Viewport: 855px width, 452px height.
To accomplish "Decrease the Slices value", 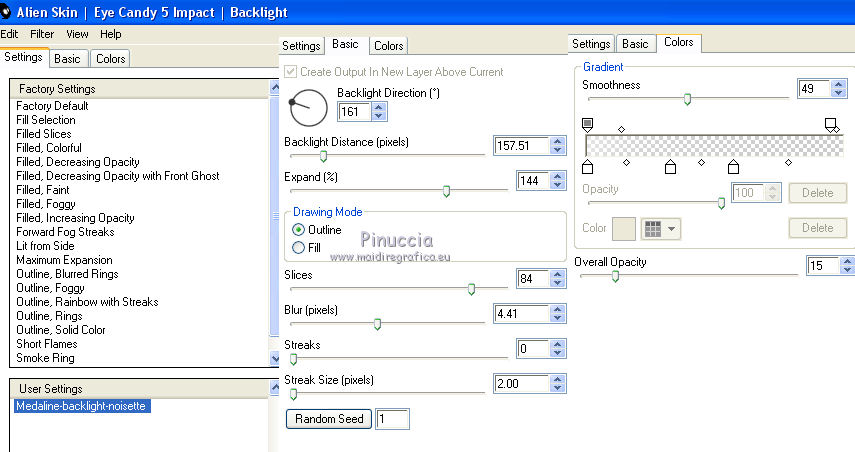I will [x=557, y=283].
